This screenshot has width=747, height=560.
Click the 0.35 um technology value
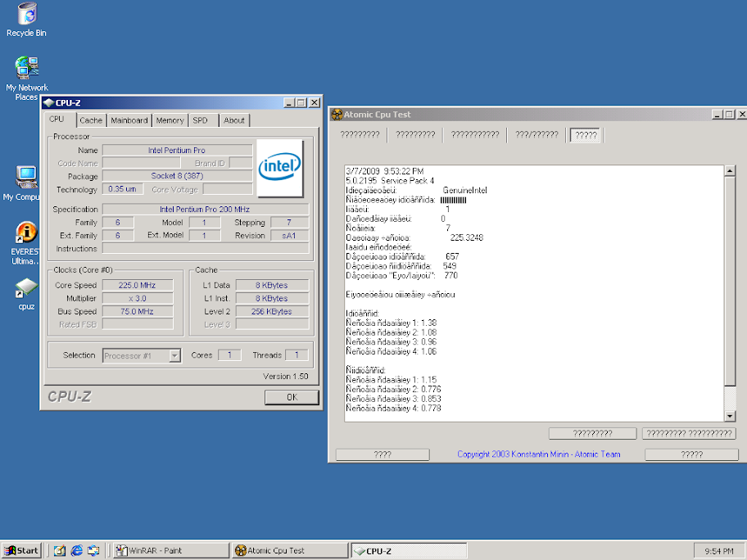click(122, 189)
